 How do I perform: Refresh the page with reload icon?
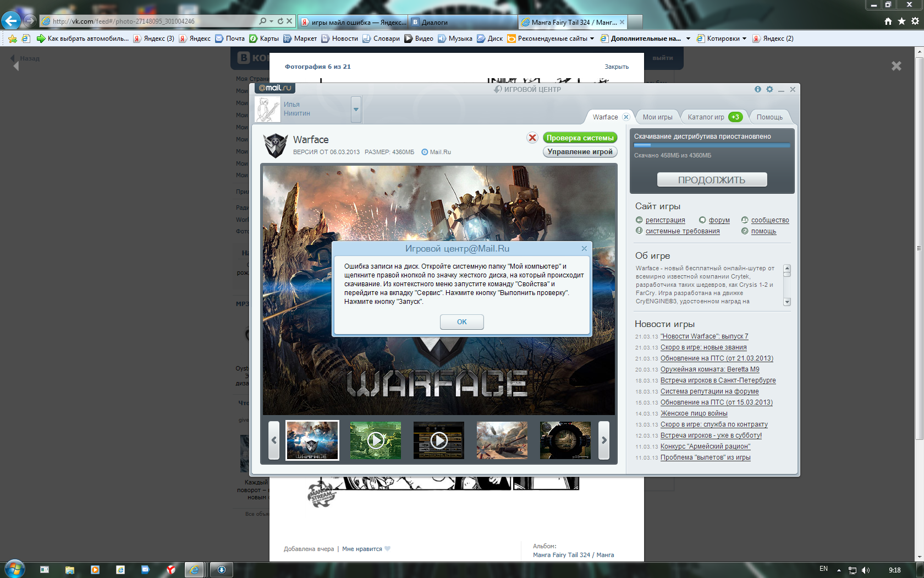point(280,21)
